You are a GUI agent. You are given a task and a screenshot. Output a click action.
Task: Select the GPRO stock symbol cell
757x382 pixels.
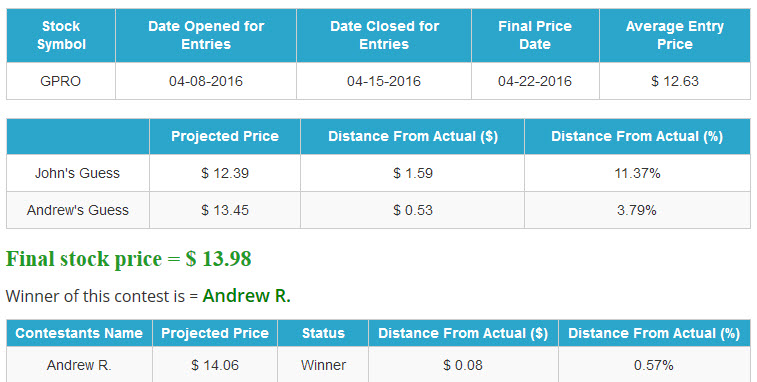pos(61,81)
